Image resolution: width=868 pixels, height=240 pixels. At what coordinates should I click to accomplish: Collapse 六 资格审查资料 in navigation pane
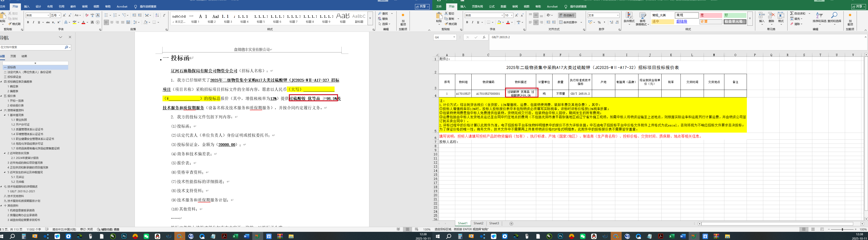[1, 110]
